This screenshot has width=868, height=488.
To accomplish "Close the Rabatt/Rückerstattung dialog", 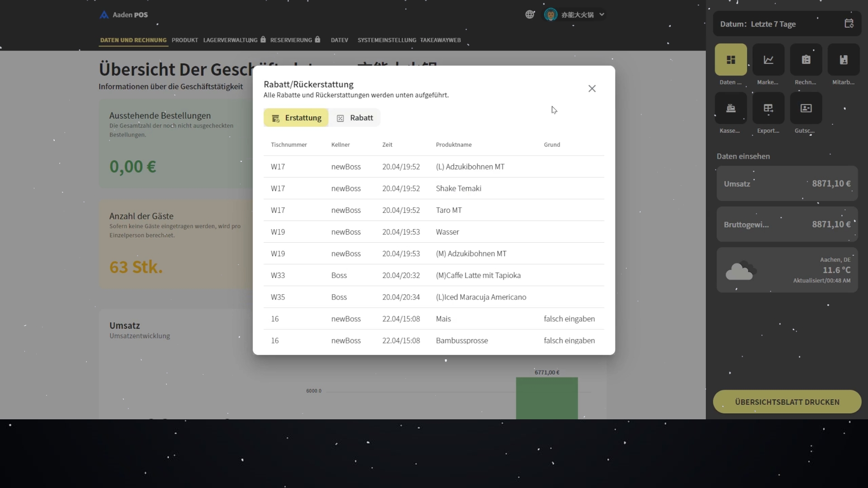I will pos(592,89).
